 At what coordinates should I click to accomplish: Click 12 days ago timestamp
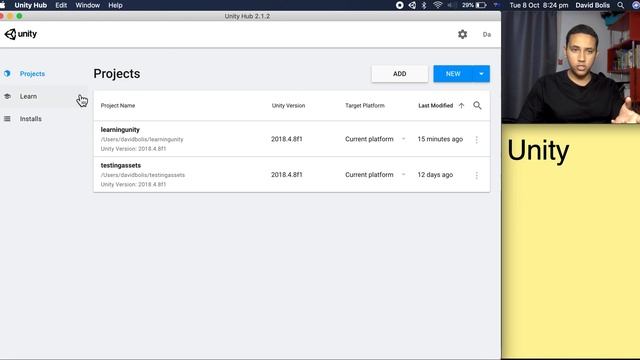click(435, 175)
